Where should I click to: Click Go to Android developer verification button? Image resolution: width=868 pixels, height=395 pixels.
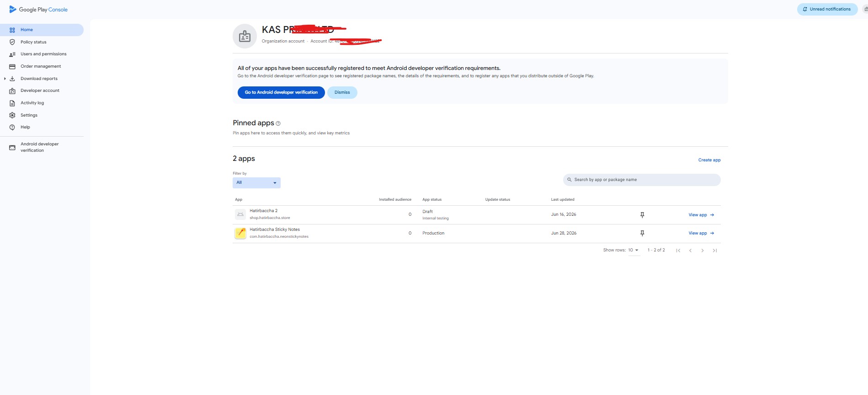tap(281, 92)
